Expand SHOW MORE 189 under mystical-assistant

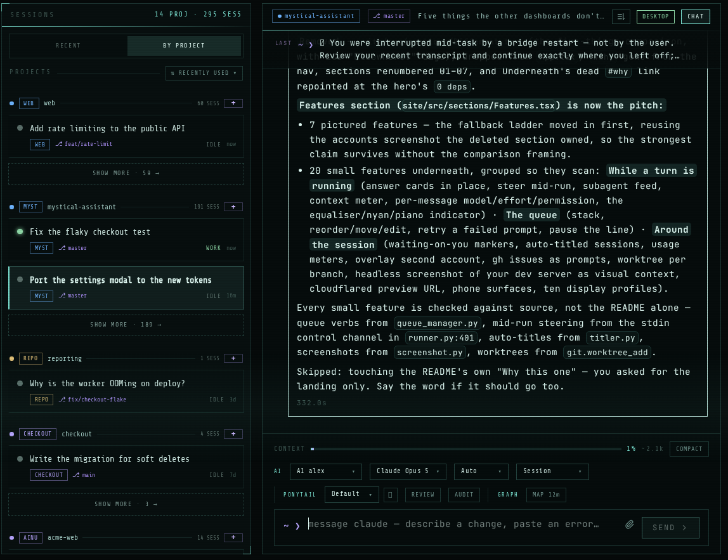click(126, 325)
